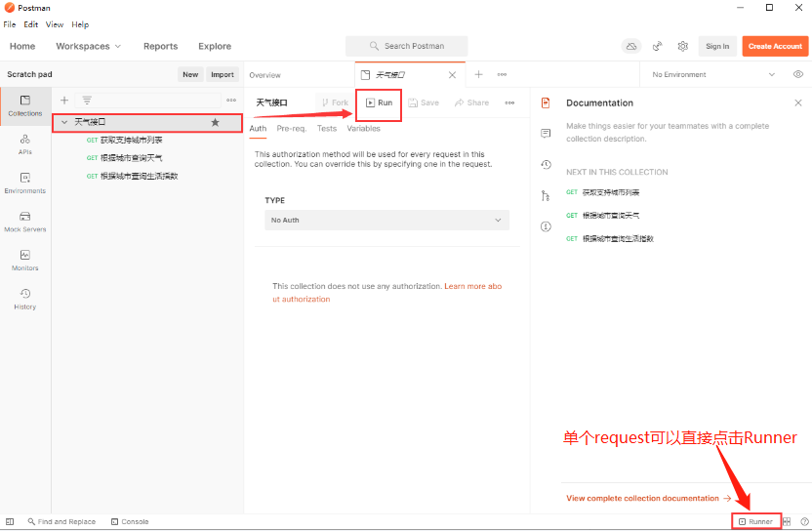This screenshot has height=531, width=812.
Task: Click the Run collection button
Action: [379, 102]
